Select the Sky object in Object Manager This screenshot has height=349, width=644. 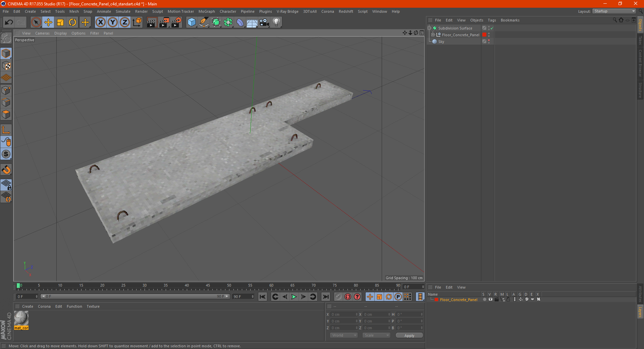click(441, 42)
